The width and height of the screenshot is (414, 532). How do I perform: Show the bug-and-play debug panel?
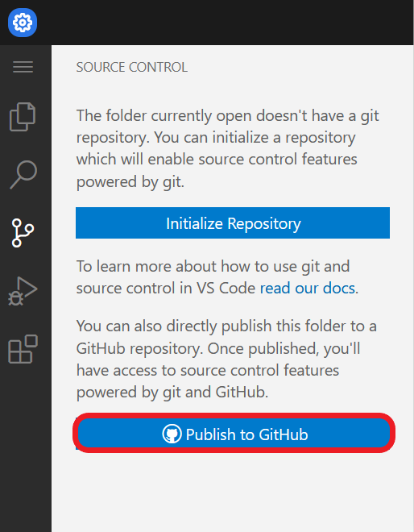pos(23,291)
